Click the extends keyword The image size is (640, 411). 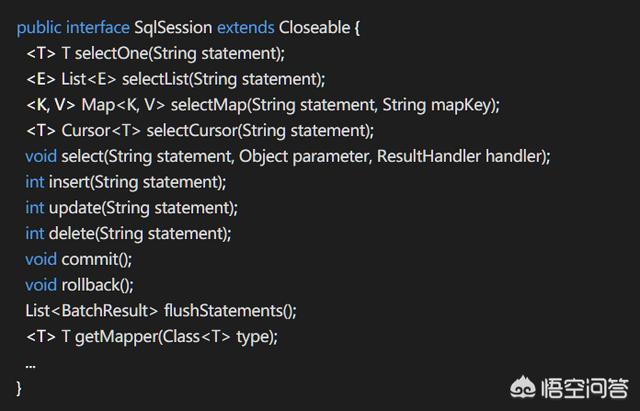pyautogui.click(x=246, y=28)
